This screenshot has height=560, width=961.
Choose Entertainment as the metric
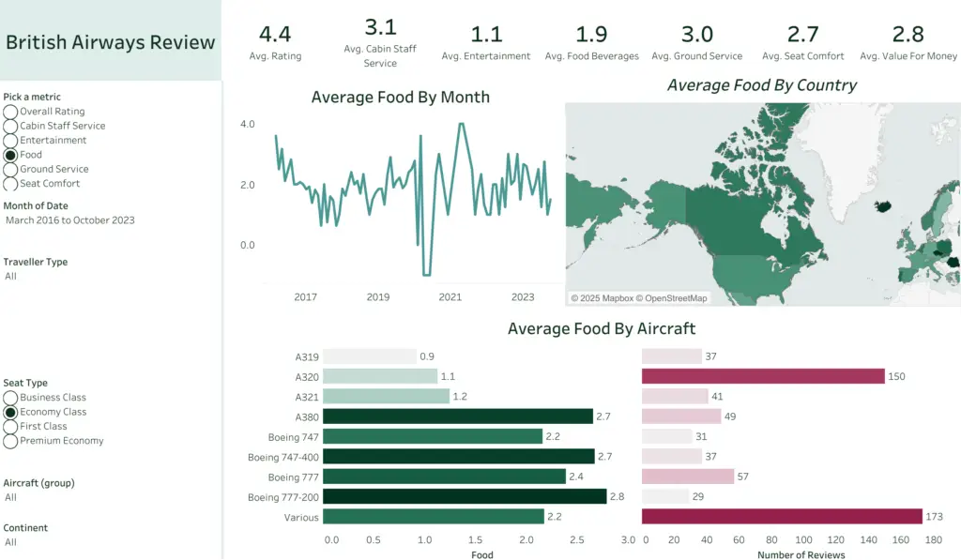coord(10,141)
